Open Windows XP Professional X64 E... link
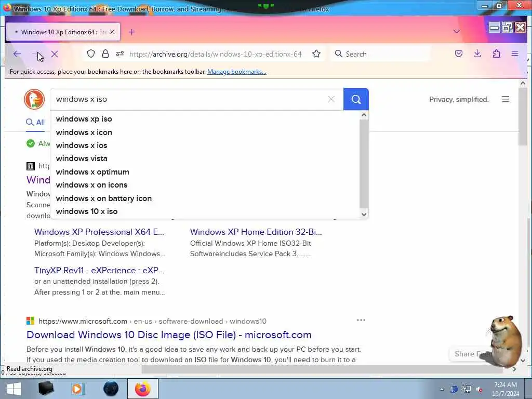532x399 pixels. pyautogui.click(x=99, y=232)
